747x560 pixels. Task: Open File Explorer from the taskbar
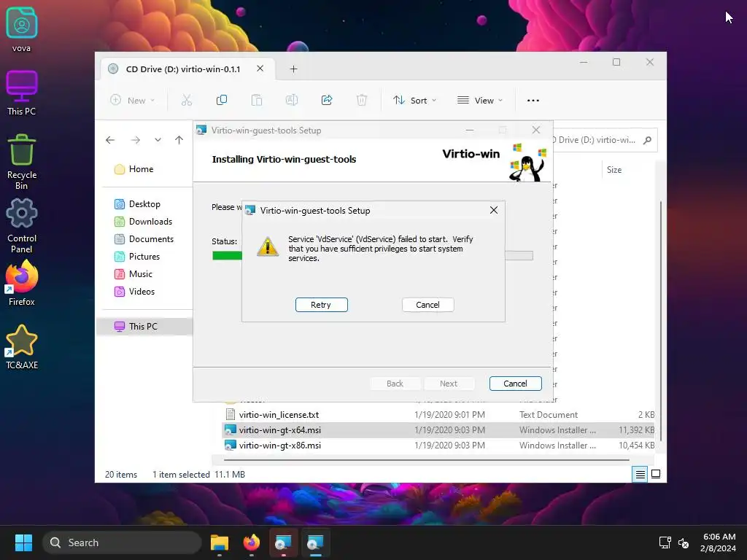[220, 542]
